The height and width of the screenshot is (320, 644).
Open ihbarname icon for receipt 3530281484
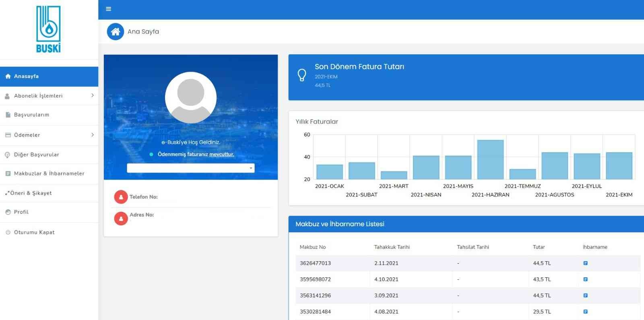[x=585, y=312]
